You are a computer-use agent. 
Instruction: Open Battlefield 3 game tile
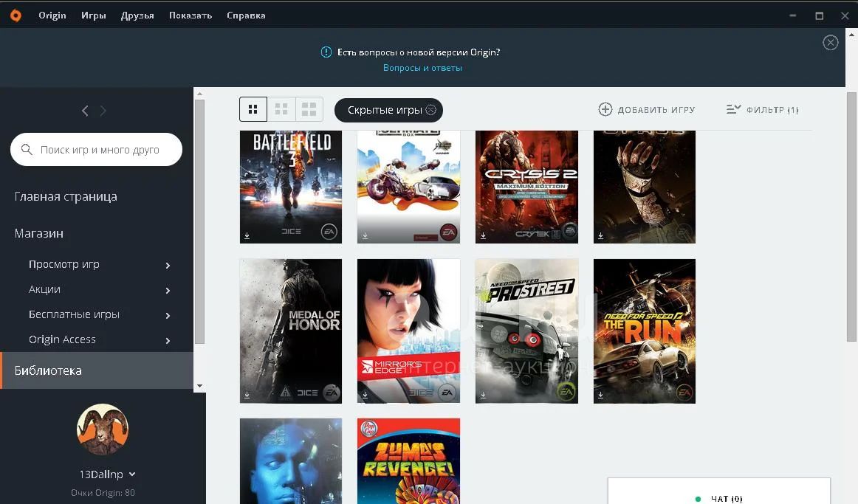(x=291, y=187)
